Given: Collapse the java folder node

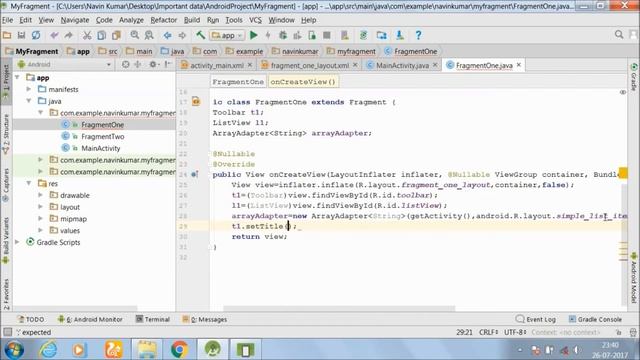Looking at the screenshot, I should [29, 101].
